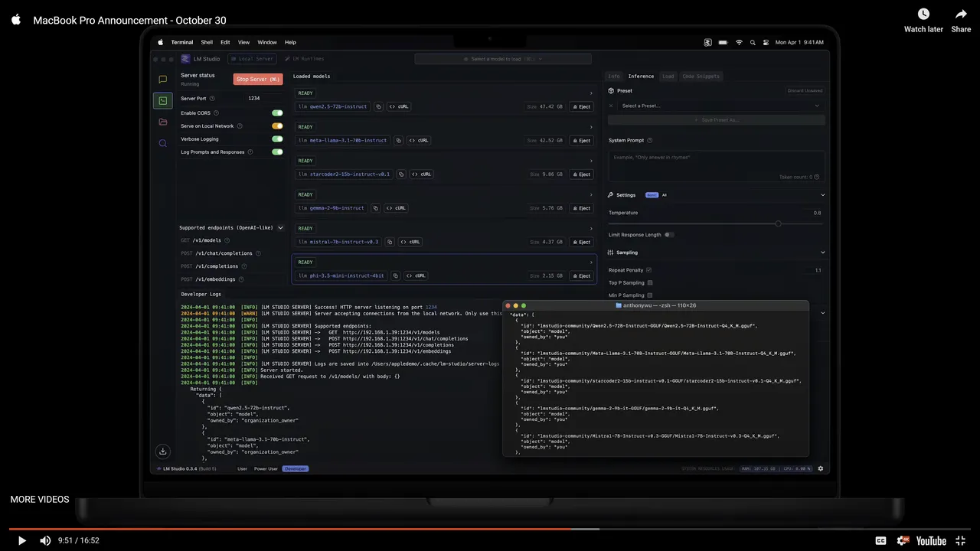Viewport: 980px width, 551px height.
Task: Click the Server Port help icon
Action: click(212, 98)
